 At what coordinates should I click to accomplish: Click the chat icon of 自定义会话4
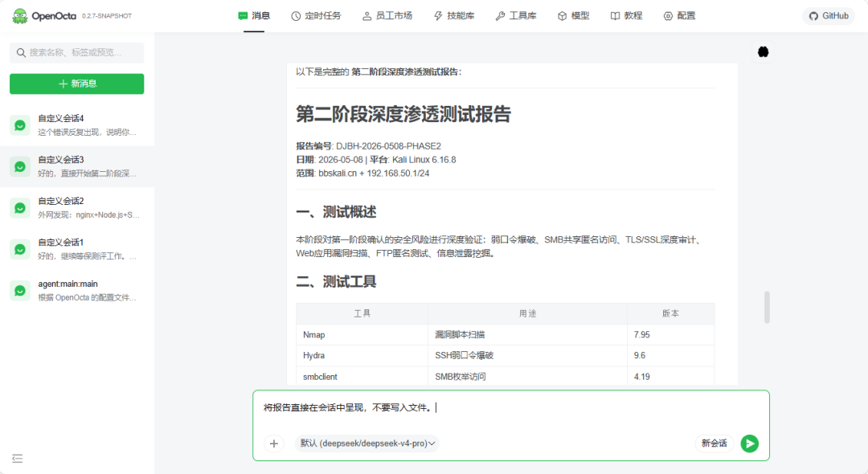[20, 125]
